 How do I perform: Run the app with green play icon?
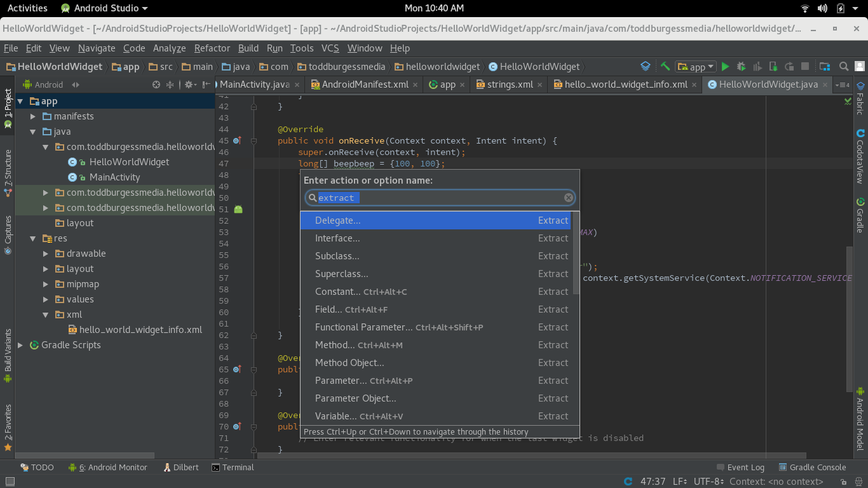tap(725, 66)
